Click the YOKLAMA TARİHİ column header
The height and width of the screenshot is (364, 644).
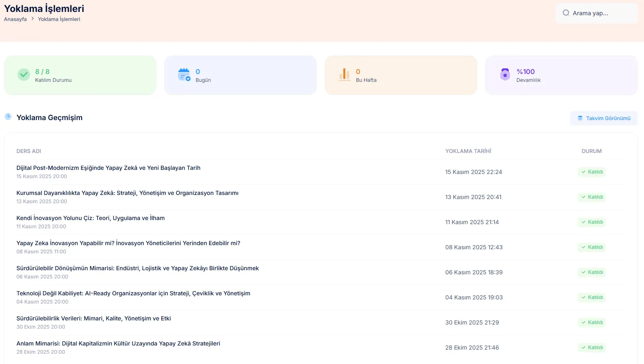[x=468, y=151]
